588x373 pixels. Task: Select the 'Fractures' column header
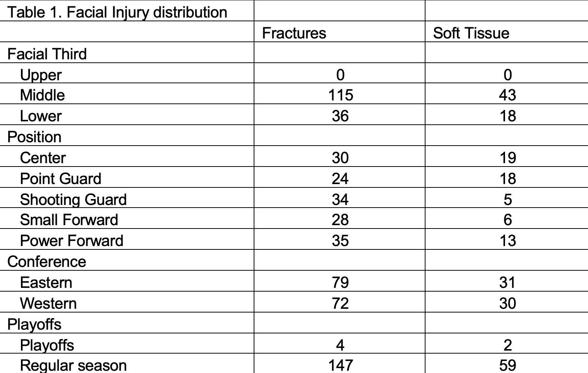tap(294, 33)
